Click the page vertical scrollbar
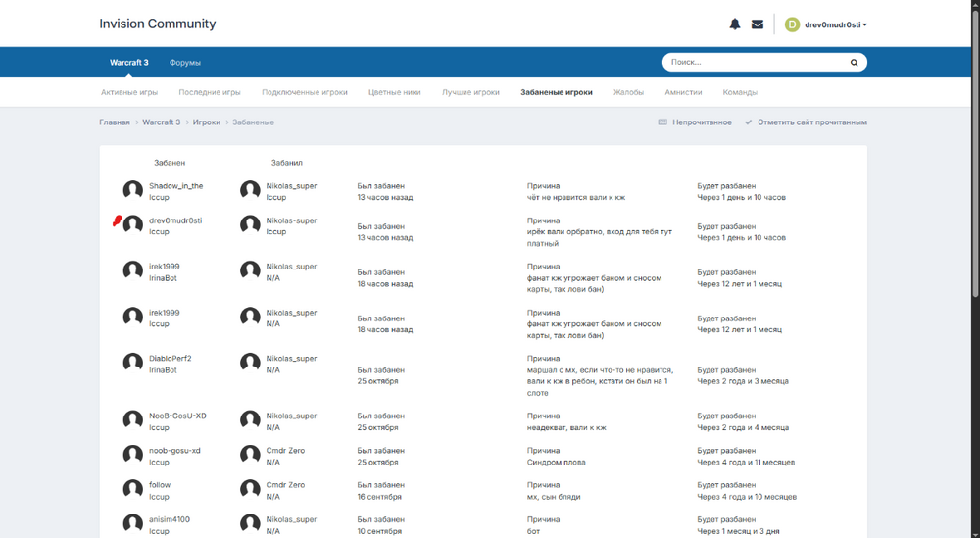The width and height of the screenshot is (980, 538). 975,147
